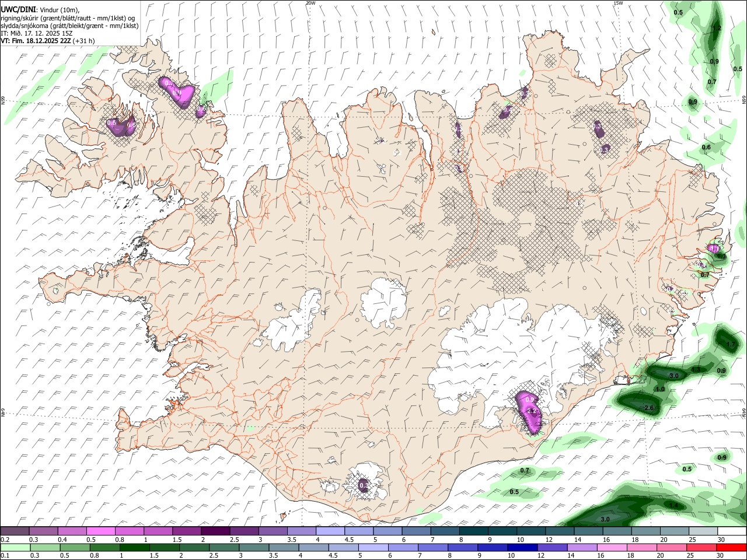The image size is (747, 560).
Task: Click the 7 label under the rain legend
Action: (419, 556)
